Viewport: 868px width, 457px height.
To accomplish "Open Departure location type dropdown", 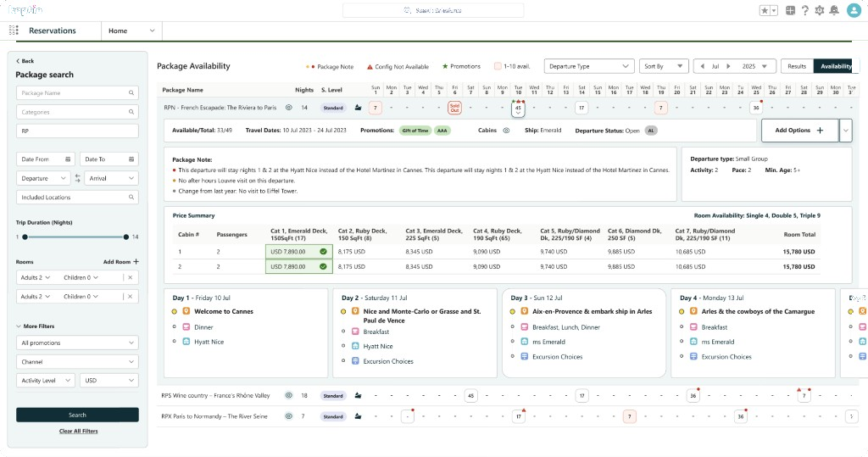I will coord(43,178).
